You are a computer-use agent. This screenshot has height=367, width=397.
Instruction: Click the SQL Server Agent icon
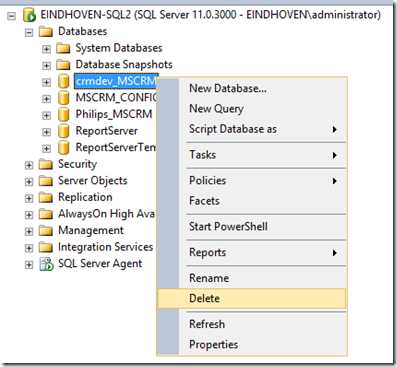click(46, 264)
